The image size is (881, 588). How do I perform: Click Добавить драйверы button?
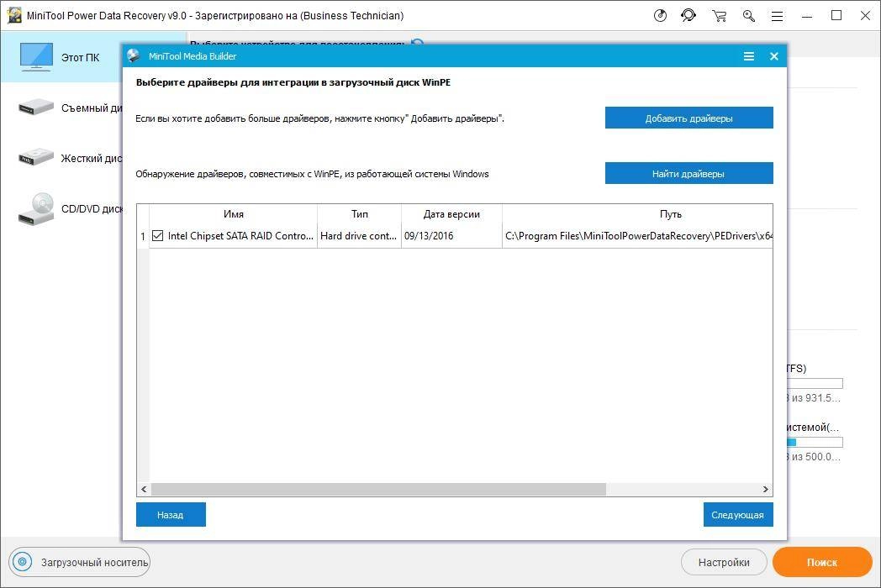(x=688, y=118)
